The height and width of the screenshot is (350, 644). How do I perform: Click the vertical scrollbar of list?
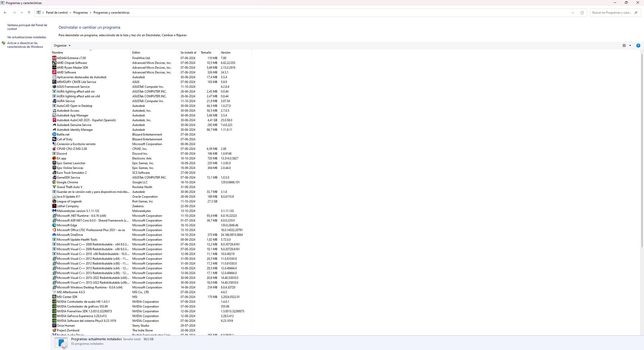pyautogui.click(x=642, y=151)
